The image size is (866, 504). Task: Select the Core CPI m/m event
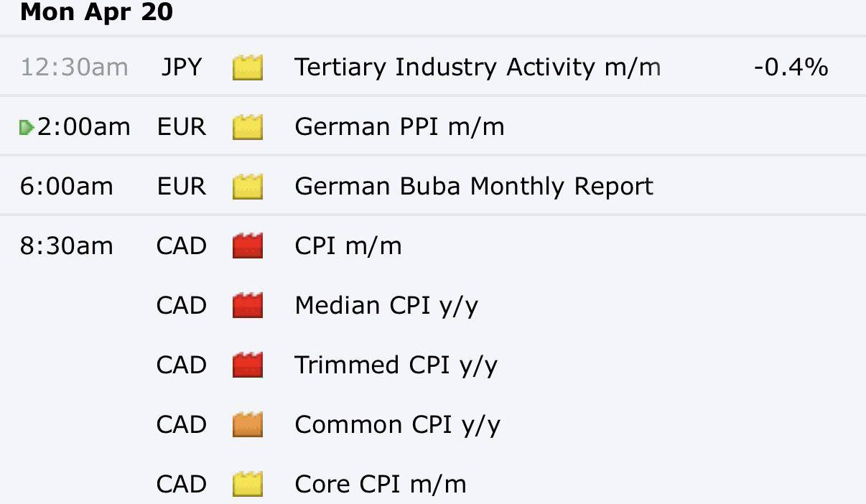[381, 485]
